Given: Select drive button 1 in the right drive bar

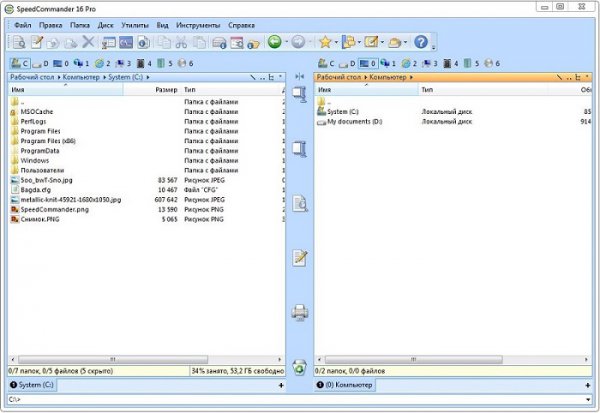Looking at the screenshot, I should pyautogui.click(x=388, y=63).
